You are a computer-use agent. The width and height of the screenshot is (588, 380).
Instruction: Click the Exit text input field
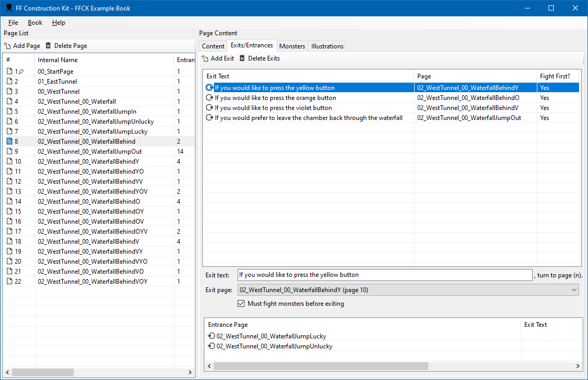click(385, 275)
